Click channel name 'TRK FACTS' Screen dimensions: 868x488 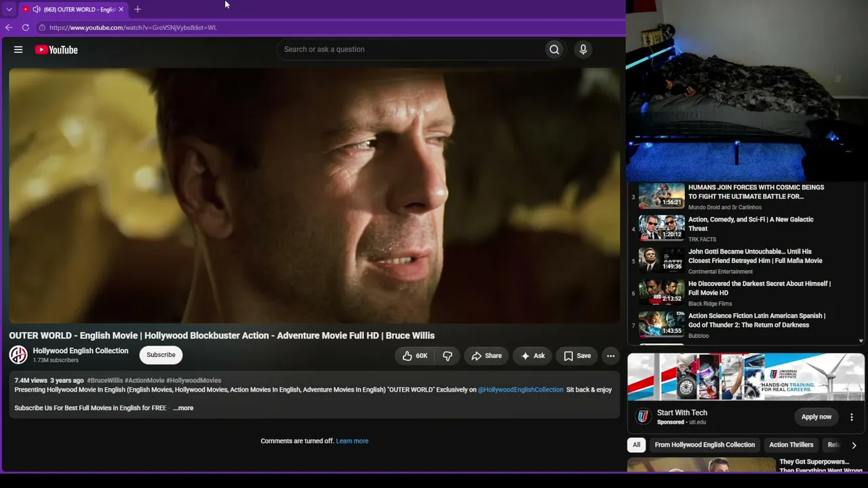pos(702,239)
